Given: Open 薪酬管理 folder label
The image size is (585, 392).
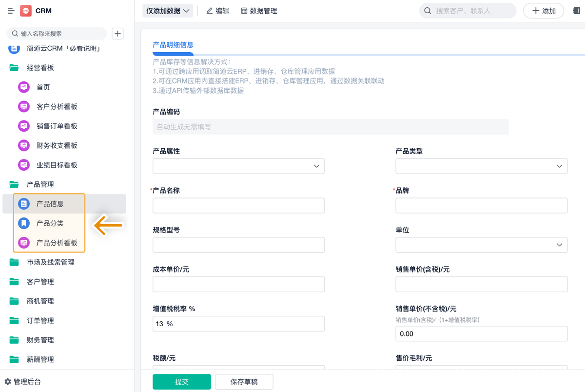Looking at the screenshot, I should click(40, 360).
